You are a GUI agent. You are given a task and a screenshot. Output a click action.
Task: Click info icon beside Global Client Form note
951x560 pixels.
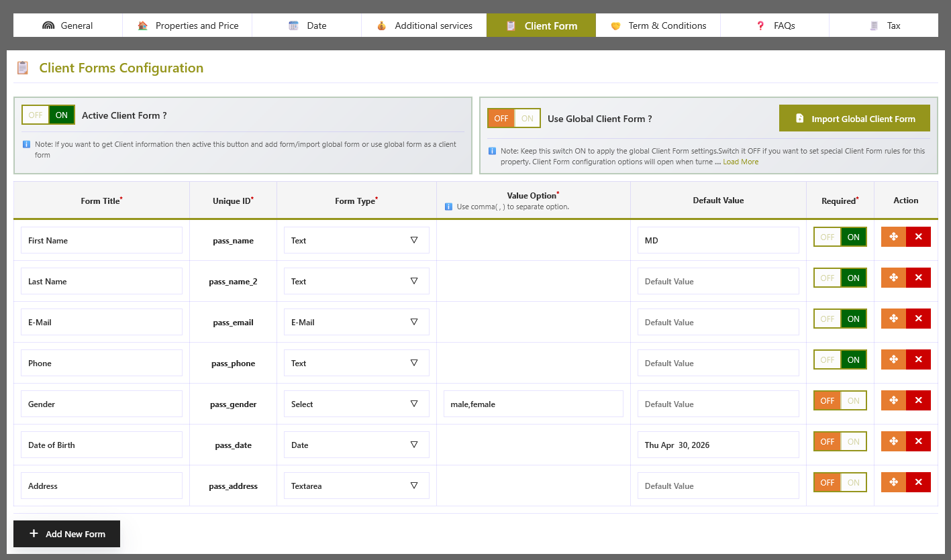pyautogui.click(x=492, y=151)
